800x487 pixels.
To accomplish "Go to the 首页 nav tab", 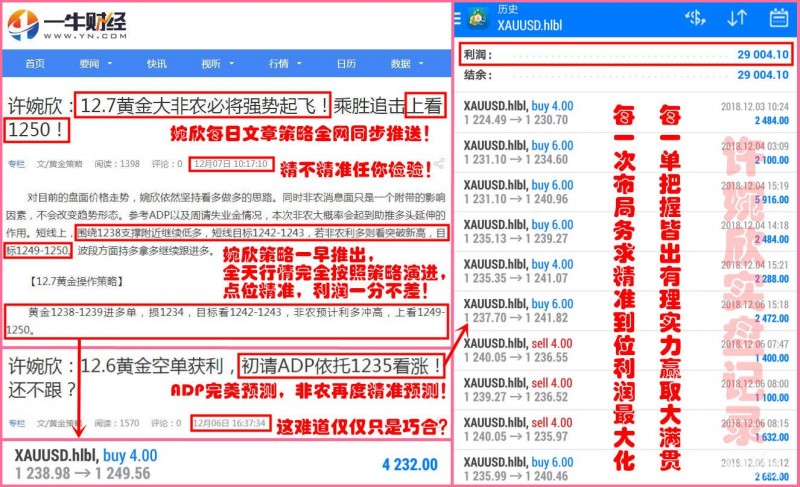I will click(x=35, y=63).
